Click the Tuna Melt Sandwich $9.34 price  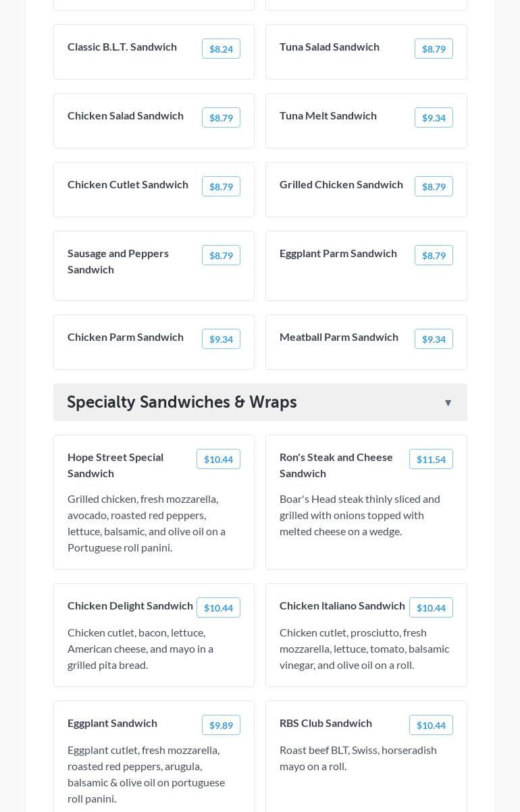click(x=434, y=118)
